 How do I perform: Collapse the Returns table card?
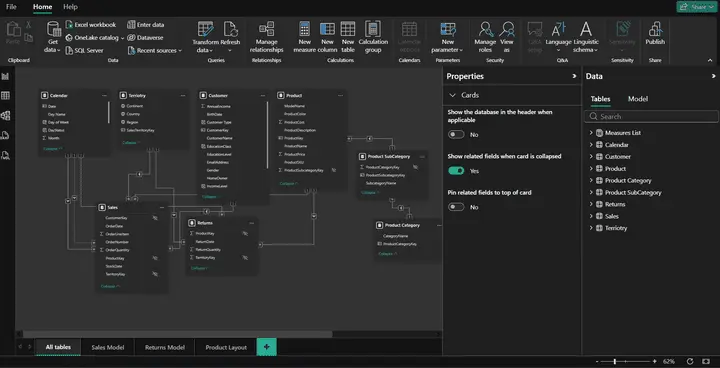200,268
